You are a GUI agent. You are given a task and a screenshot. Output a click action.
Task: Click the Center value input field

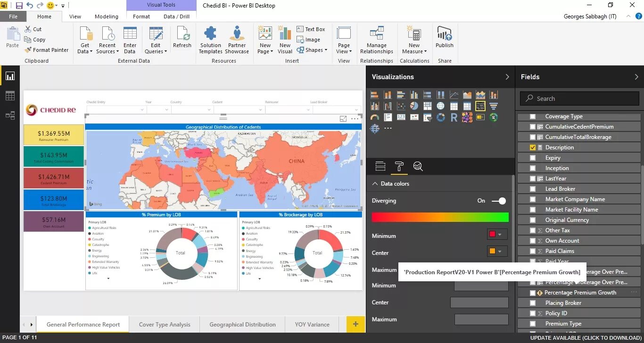479,302
